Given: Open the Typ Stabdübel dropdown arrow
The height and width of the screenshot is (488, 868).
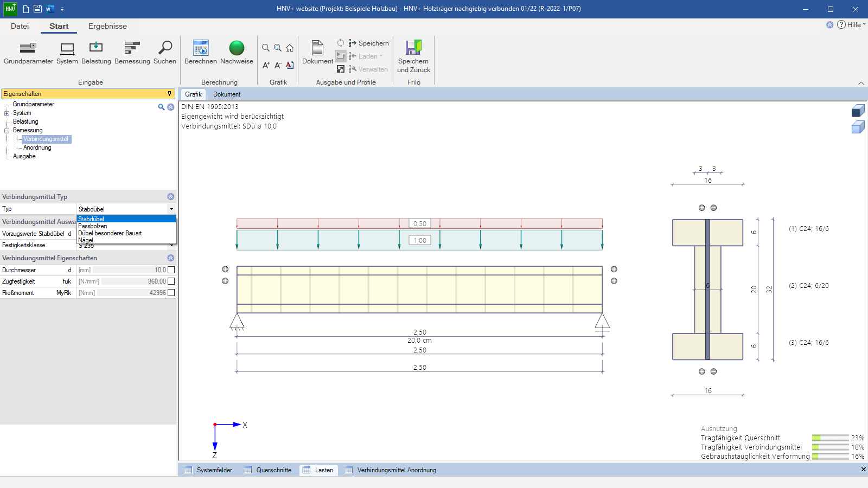Looking at the screenshot, I should (171, 209).
